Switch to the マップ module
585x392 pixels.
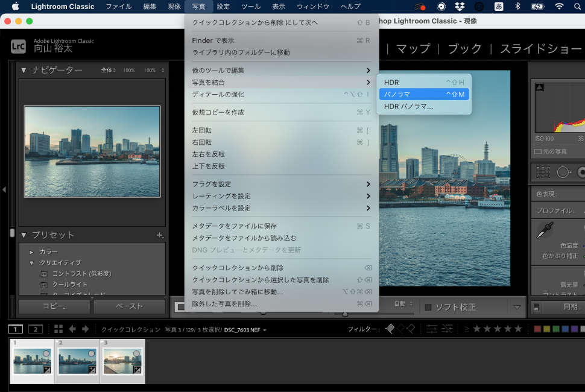(x=413, y=48)
